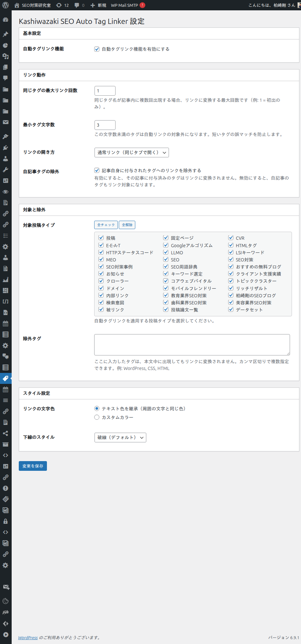Select テキスト色を継承 radio button
Viewport: 301px width, 644px height.
(97, 408)
